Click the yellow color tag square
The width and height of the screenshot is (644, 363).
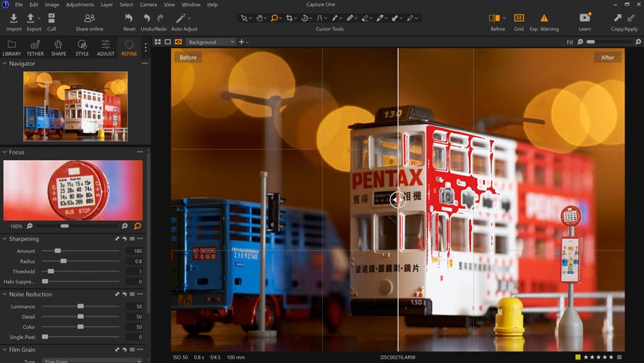pyautogui.click(x=578, y=356)
